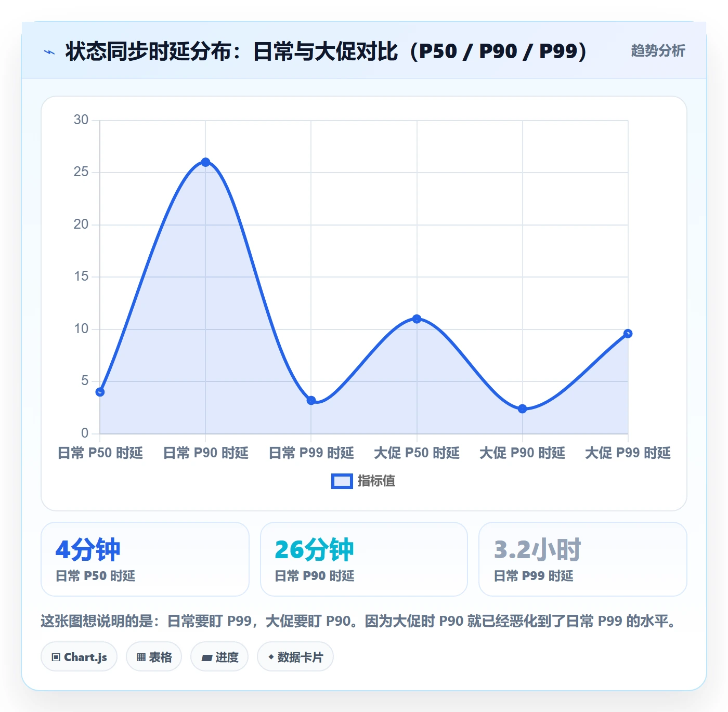Click x-axis label 大促 P90 时延

point(522,453)
